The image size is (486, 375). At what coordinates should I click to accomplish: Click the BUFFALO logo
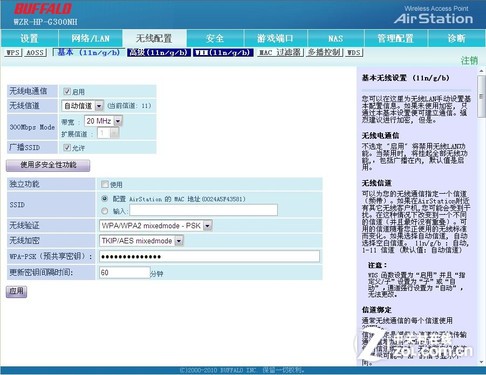tap(43, 9)
